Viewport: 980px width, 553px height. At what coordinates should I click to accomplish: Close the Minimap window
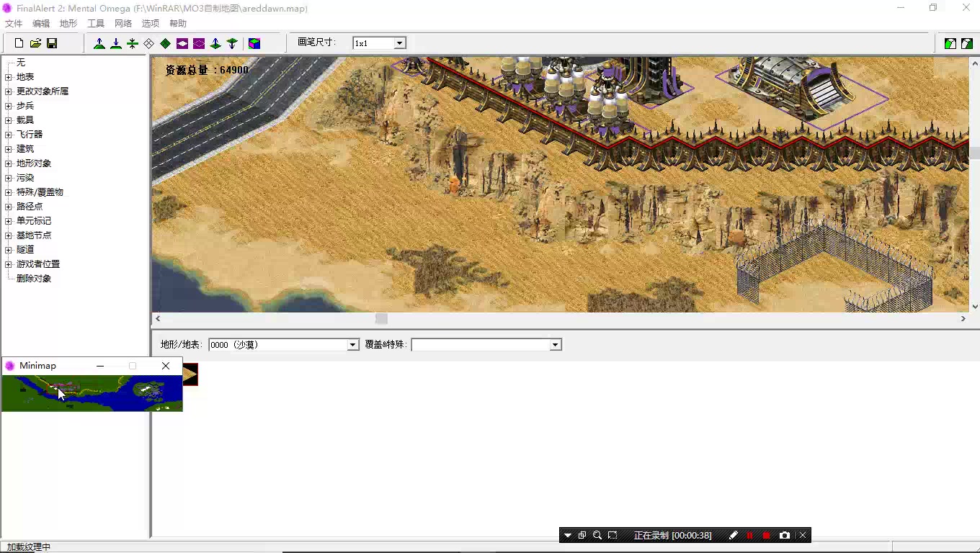(x=166, y=366)
